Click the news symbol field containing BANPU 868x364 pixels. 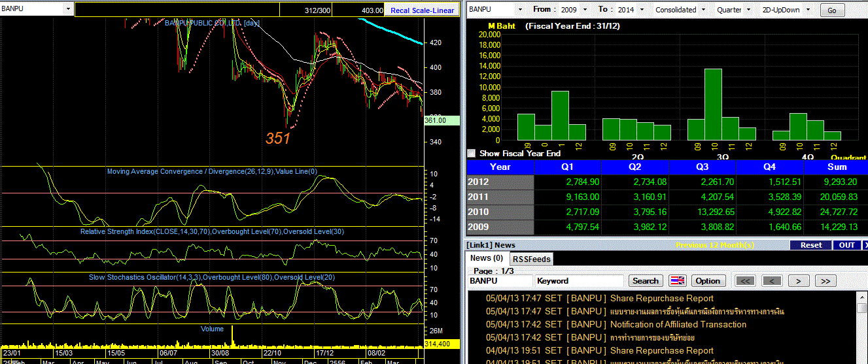pos(500,281)
